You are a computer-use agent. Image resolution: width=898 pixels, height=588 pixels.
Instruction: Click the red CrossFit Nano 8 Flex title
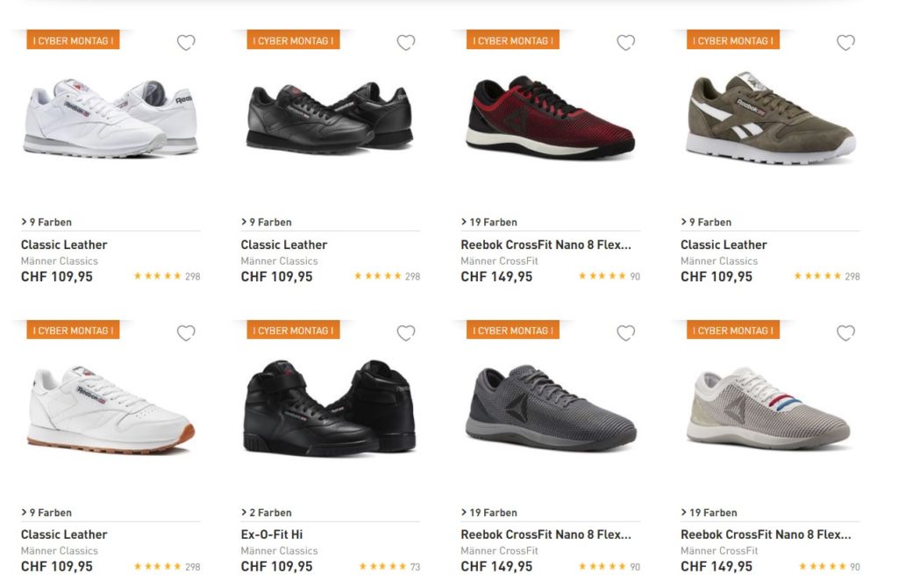pyautogui.click(x=545, y=244)
